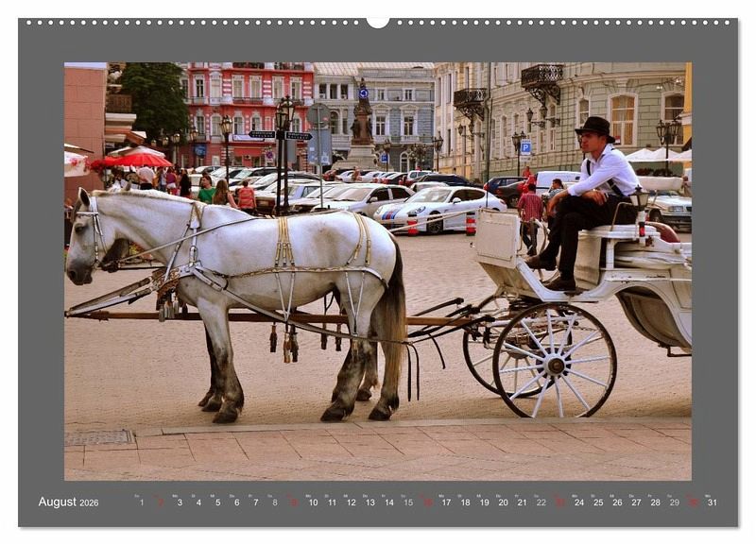Select day 10 in the date strip
Viewport: 756px width, 545px height.
coord(312,502)
